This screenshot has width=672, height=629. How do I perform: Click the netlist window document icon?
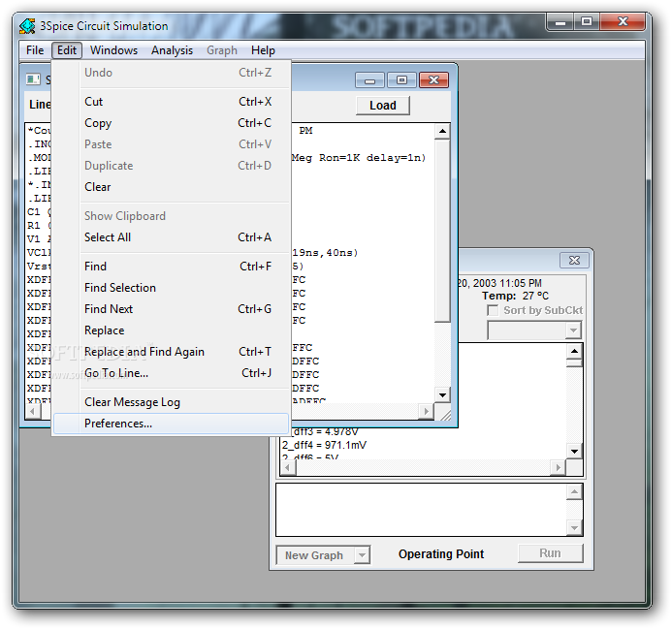click(33, 79)
